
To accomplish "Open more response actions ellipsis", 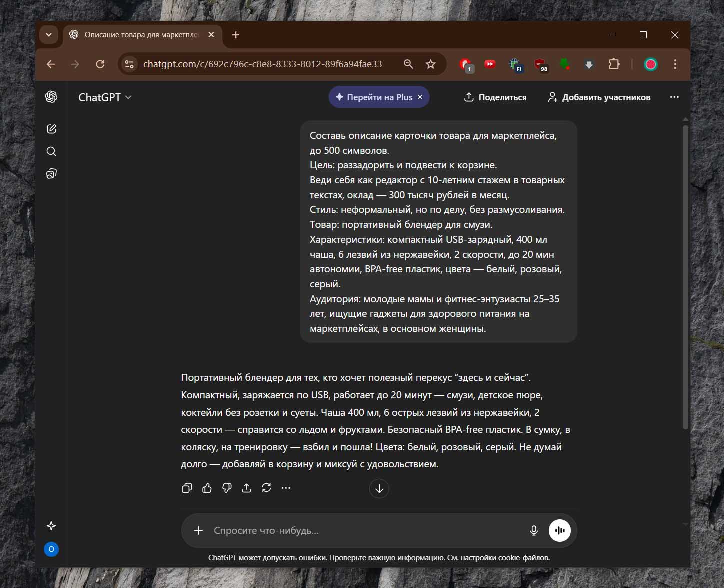I will [286, 488].
